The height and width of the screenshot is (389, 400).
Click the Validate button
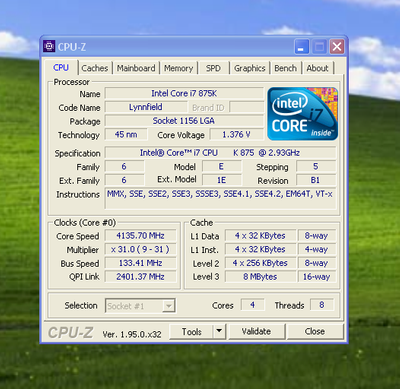pyautogui.click(x=256, y=332)
